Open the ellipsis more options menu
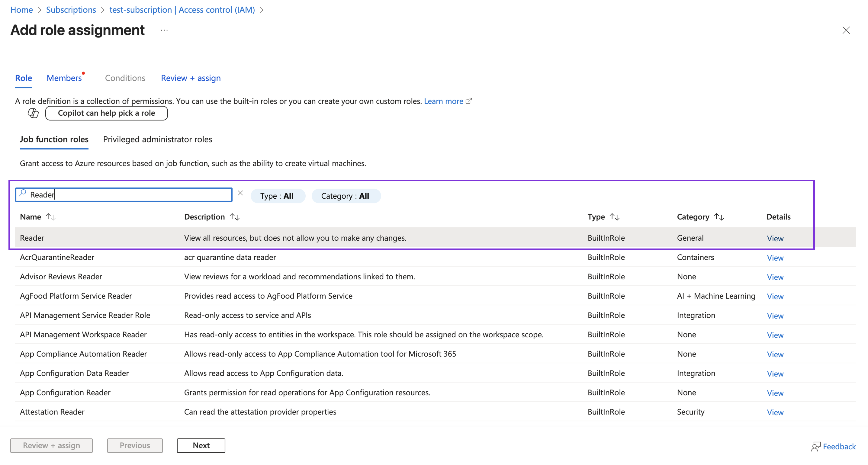This screenshot has width=868, height=465. coord(164,30)
